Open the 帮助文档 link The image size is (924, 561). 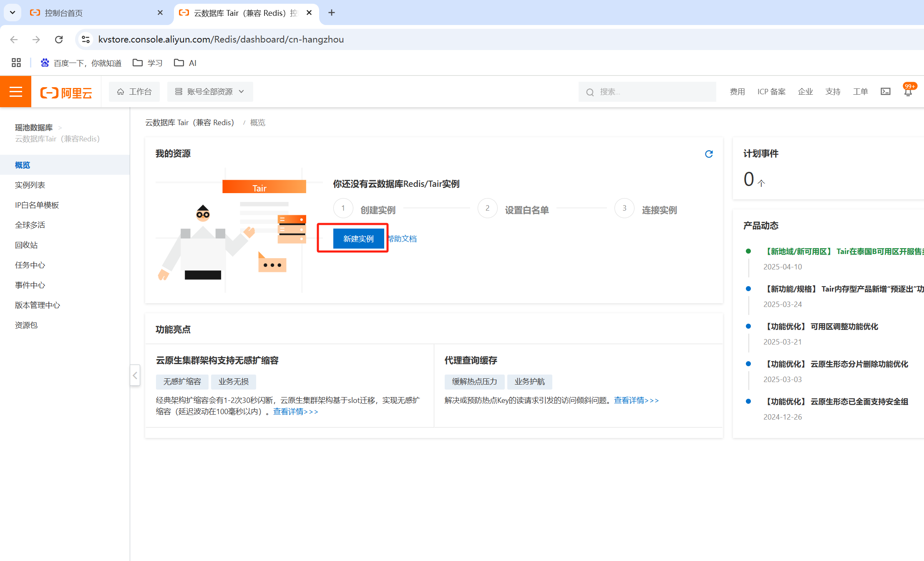click(x=402, y=239)
